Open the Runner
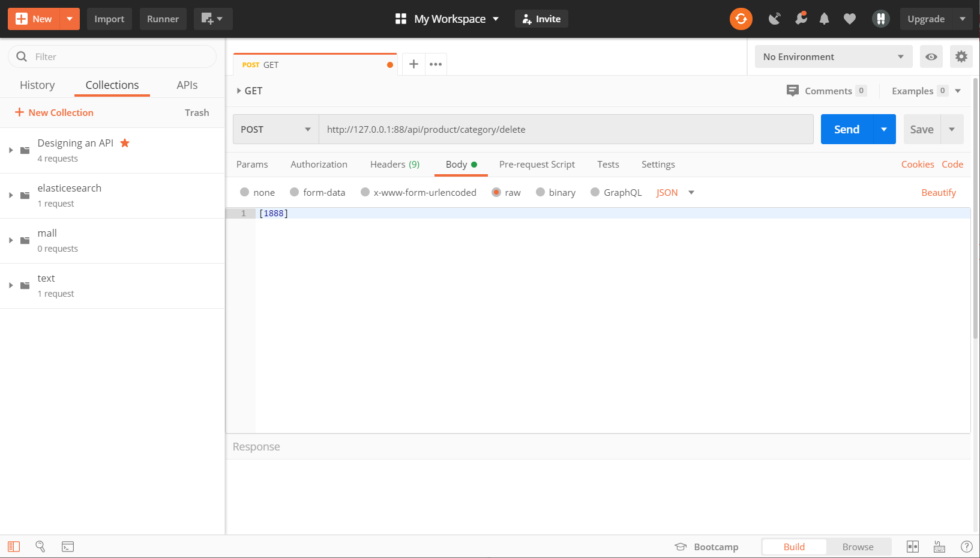980x558 pixels. pyautogui.click(x=163, y=19)
